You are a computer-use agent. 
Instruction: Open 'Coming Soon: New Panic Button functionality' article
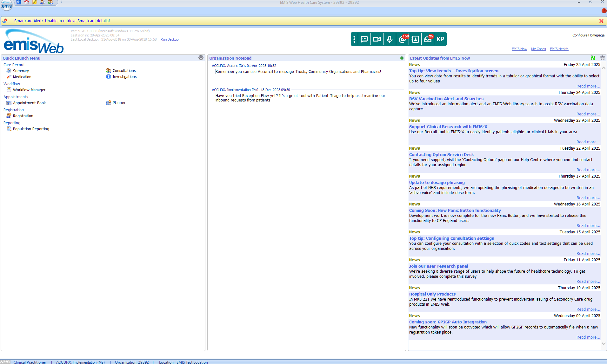click(455, 211)
